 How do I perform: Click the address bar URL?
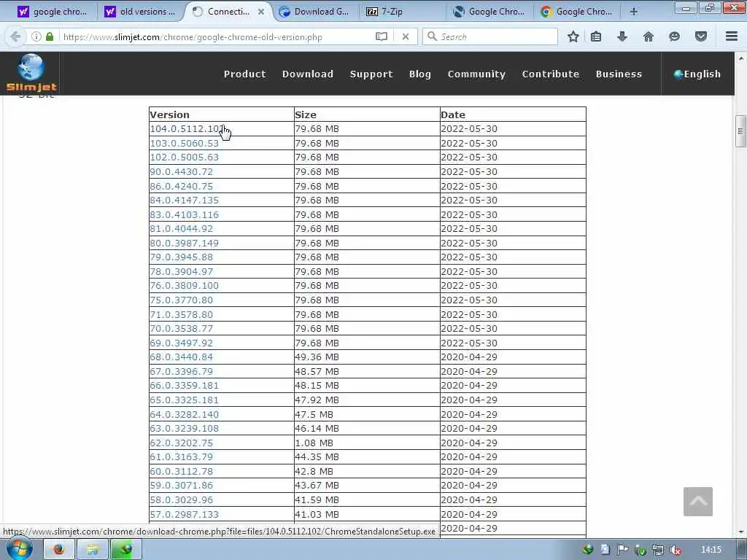click(x=193, y=36)
